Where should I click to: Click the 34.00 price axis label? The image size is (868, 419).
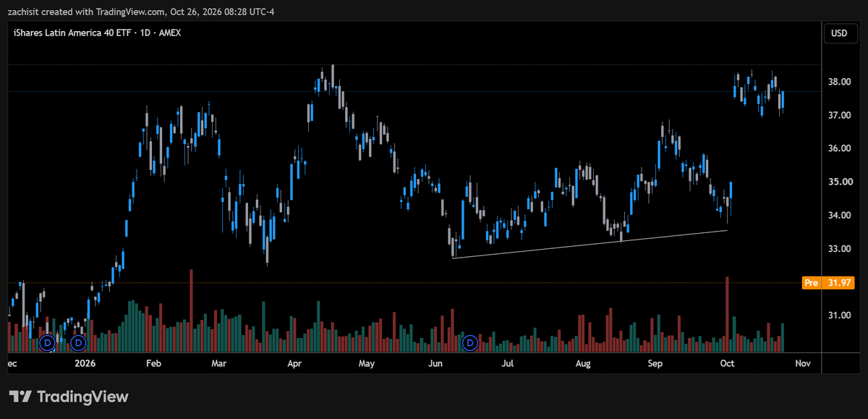click(838, 215)
